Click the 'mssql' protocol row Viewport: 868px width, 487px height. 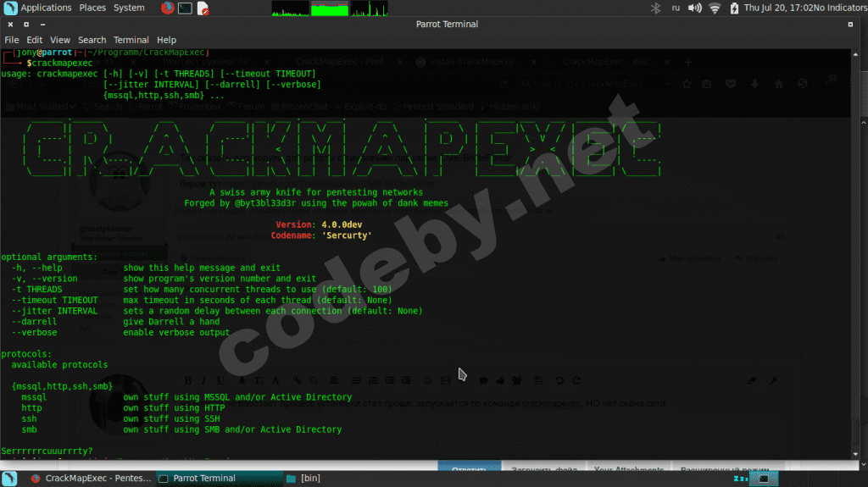tap(186, 397)
